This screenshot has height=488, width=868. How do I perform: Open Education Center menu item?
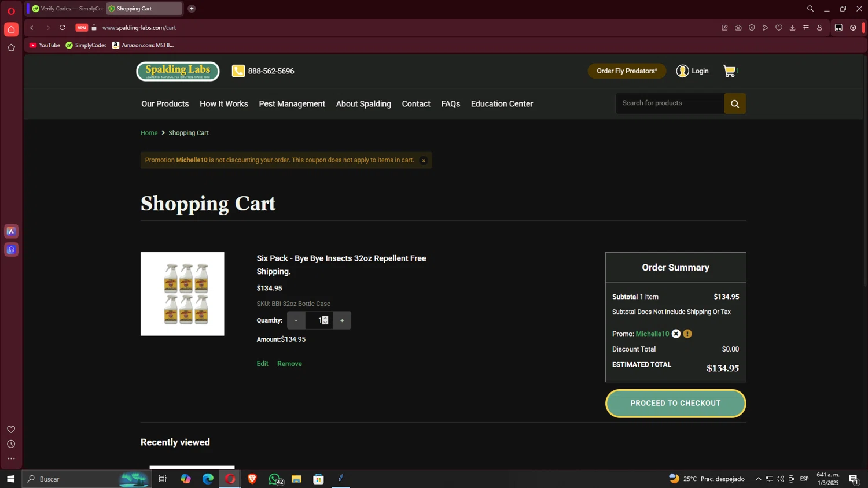tap(502, 104)
